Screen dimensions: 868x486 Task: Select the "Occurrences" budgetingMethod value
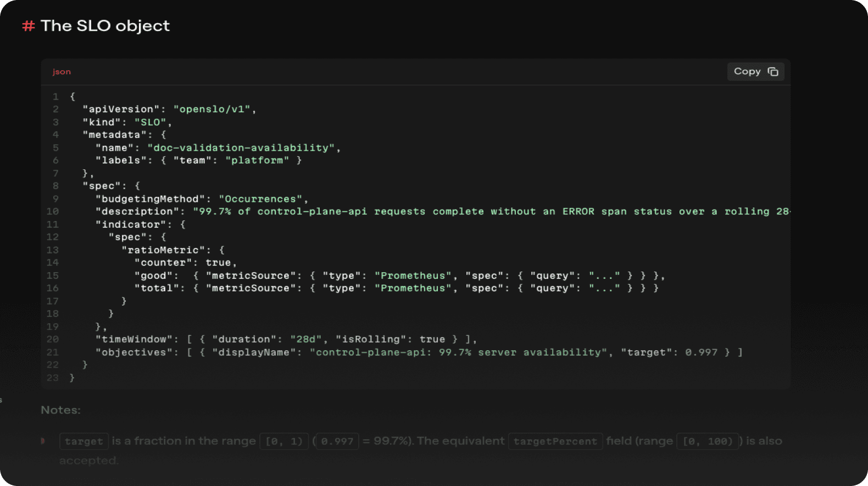coord(260,198)
